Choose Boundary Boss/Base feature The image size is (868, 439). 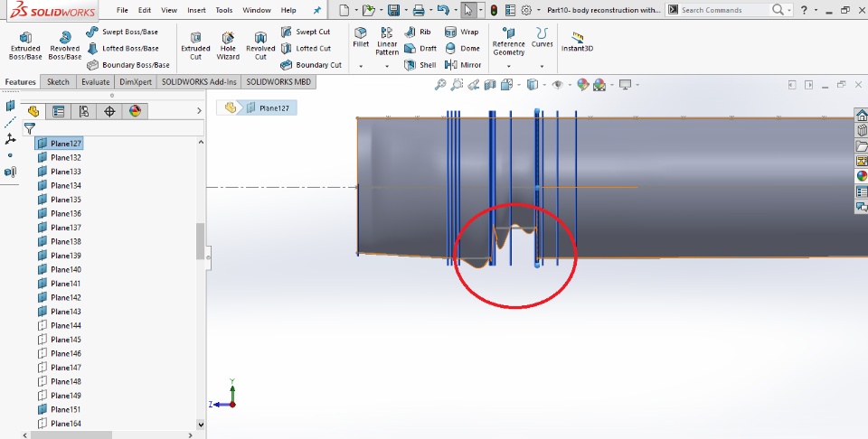(127, 65)
